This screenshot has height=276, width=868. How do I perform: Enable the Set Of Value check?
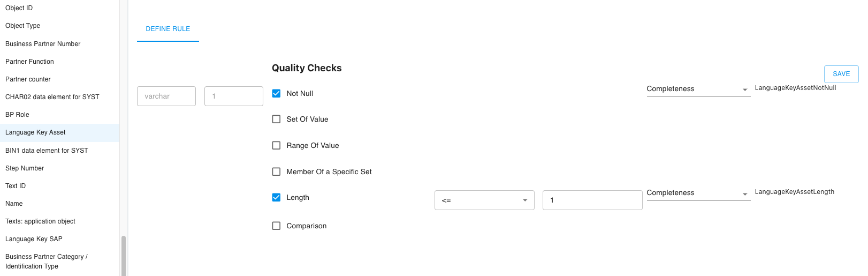pyautogui.click(x=276, y=119)
